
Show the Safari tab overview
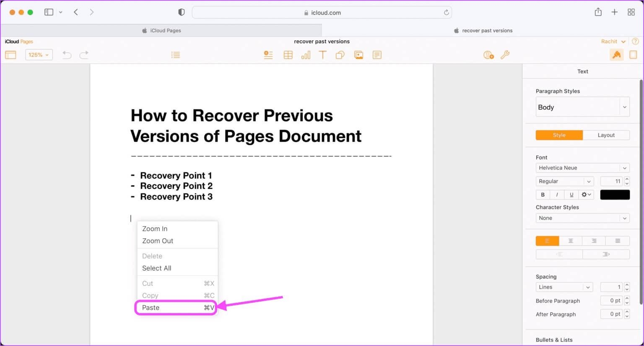point(631,12)
